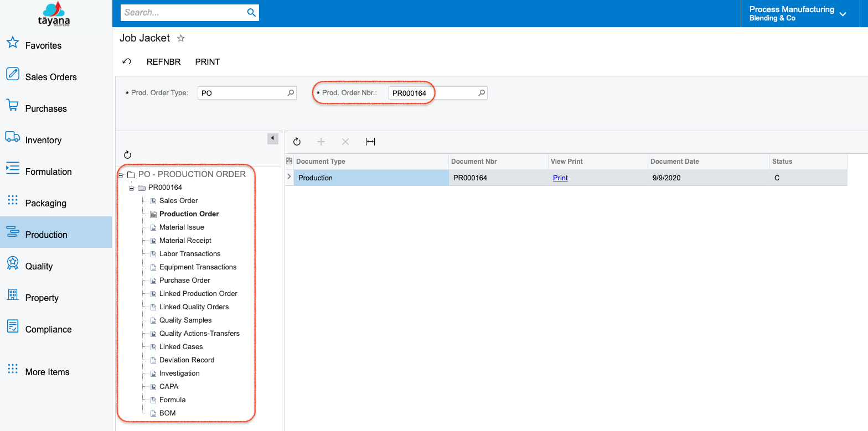Screen dimensions: 868x431
Task: Select Linked Production Order in tree
Action: [198, 294]
